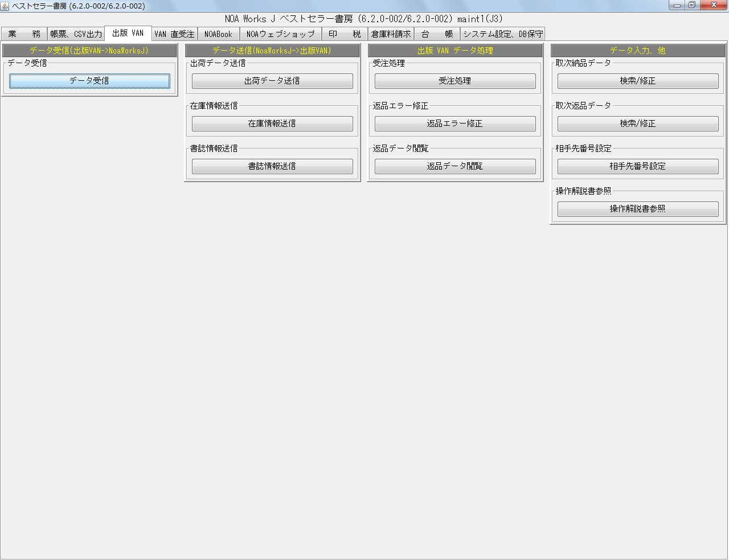The image size is (729, 560).
Task: Open 返品データ閲覧 return data viewer
Action: click(454, 166)
